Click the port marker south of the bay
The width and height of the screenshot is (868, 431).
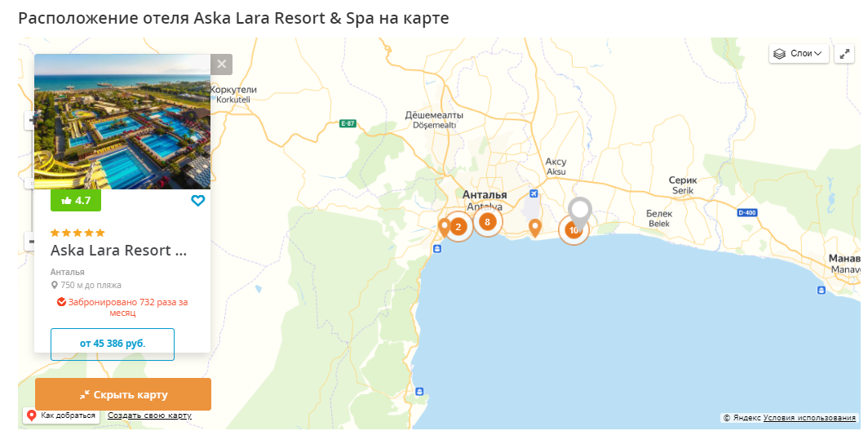tap(419, 391)
